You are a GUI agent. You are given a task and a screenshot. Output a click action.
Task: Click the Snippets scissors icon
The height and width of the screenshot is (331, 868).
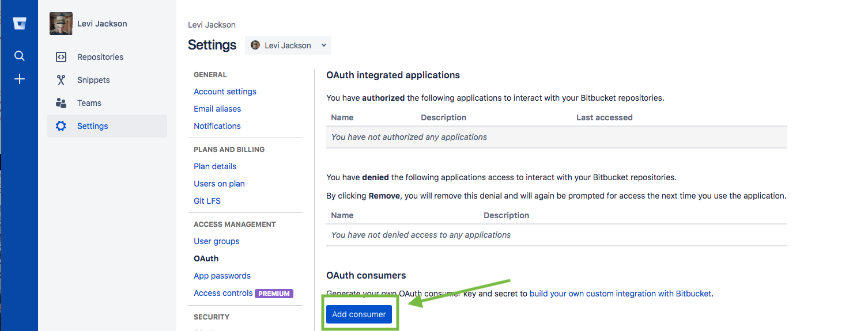(x=61, y=80)
